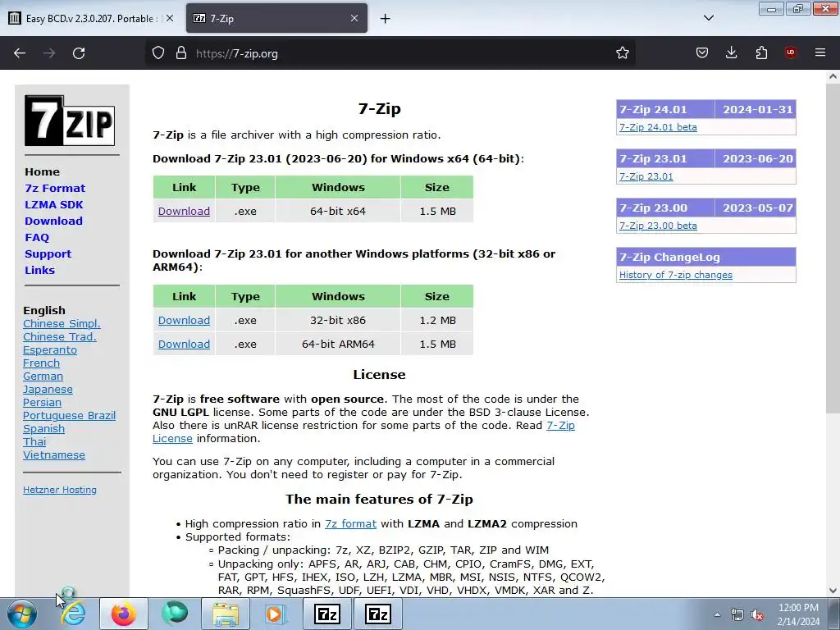Open the 7z Format sidebar link
This screenshot has height=630, width=840.
tap(55, 188)
